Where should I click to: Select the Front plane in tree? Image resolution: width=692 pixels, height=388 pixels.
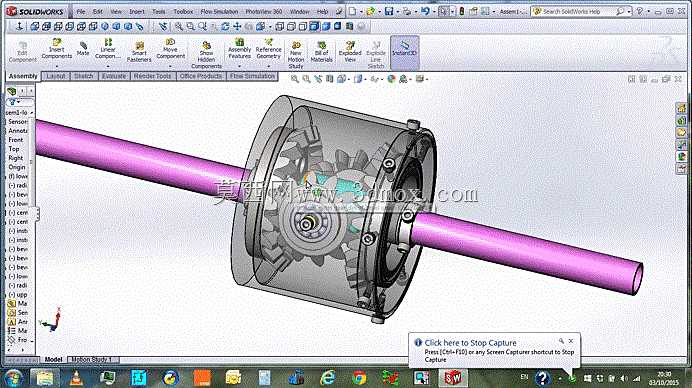click(15, 139)
